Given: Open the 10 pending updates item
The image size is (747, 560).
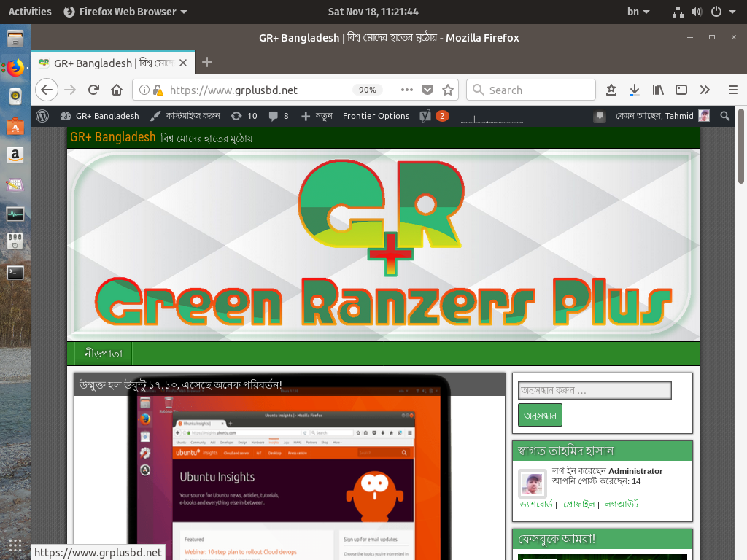Looking at the screenshot, I should coord(244,116).
